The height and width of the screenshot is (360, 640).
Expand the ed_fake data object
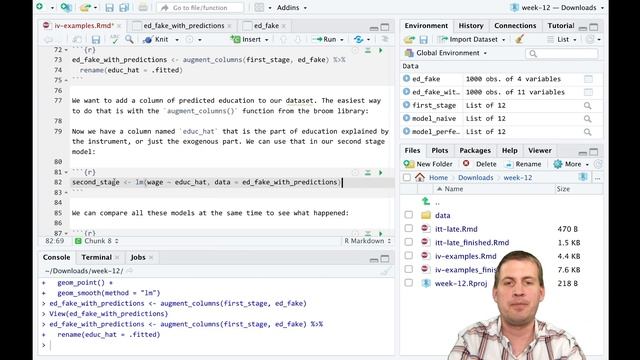pos(406,78)
